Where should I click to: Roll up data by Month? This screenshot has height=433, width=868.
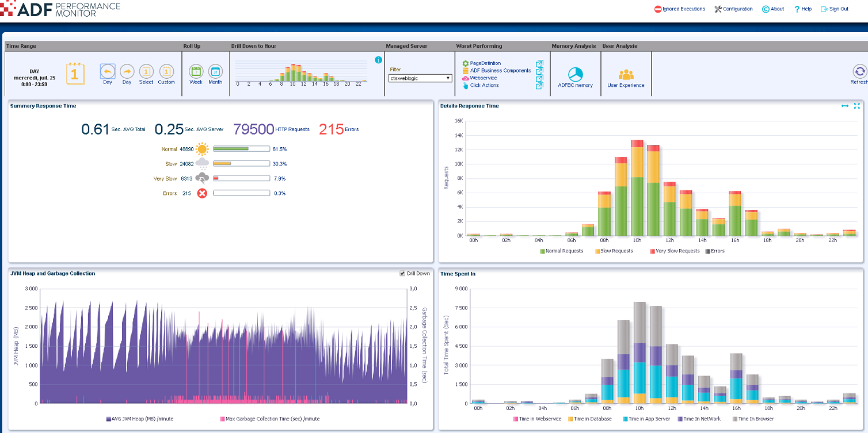pyautogui.click(x=215, y=71)
